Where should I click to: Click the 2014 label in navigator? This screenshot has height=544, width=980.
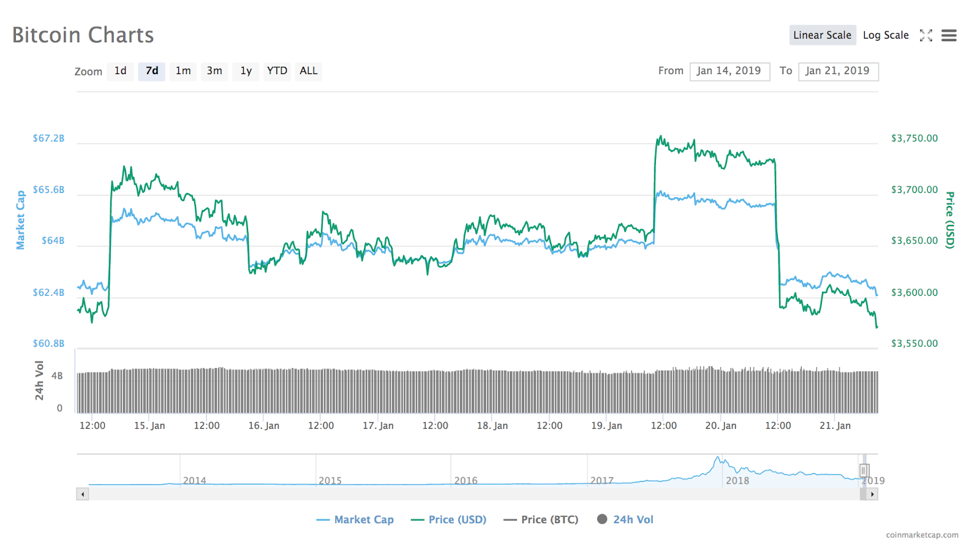click(195, 481)
